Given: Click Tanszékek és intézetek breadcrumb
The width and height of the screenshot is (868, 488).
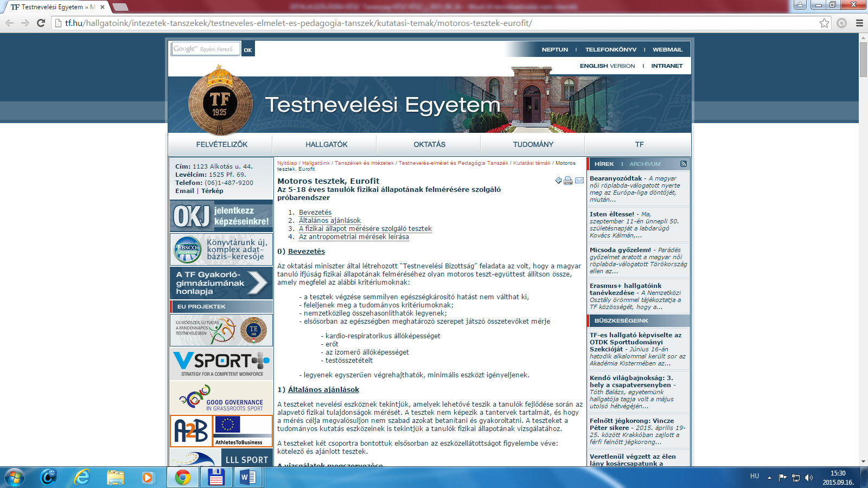Looking at the screenshot, I should (x=364, y=163).
